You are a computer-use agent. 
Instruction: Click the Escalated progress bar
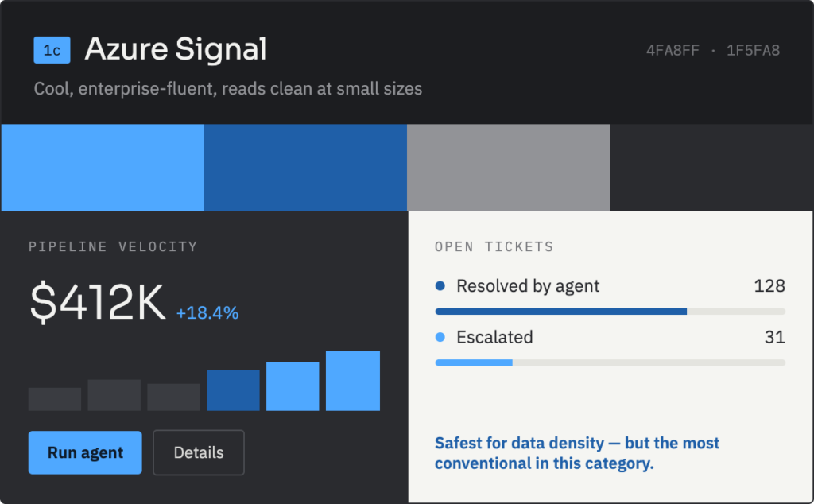610,362
